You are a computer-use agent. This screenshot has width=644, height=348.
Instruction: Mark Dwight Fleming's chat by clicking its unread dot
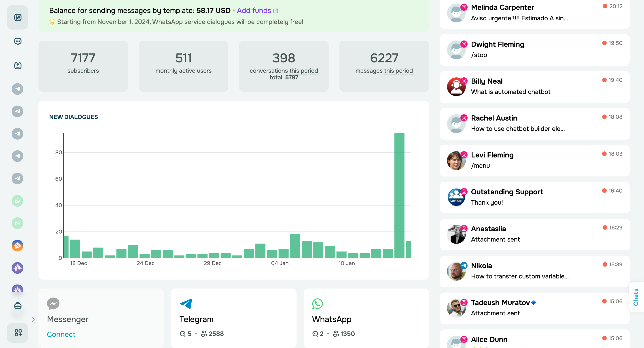point(604,43)
